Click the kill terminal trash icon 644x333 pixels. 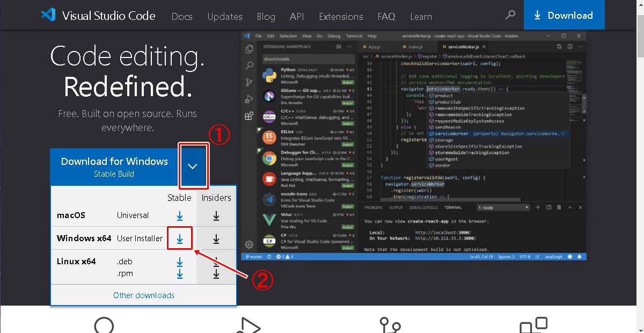559,207
